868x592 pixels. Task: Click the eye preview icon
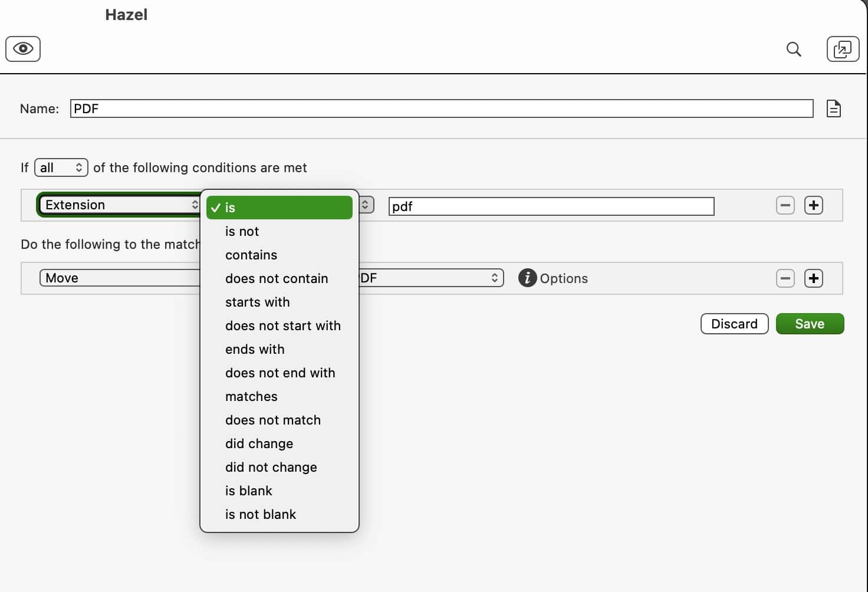[23, 48]
